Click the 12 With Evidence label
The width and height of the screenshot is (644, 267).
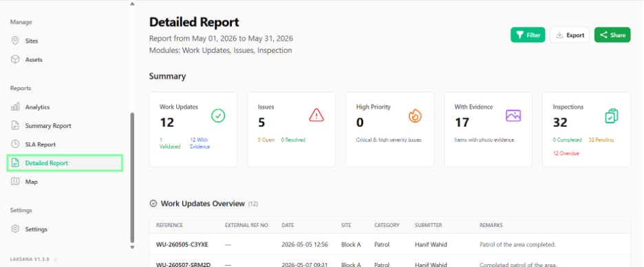200,143
